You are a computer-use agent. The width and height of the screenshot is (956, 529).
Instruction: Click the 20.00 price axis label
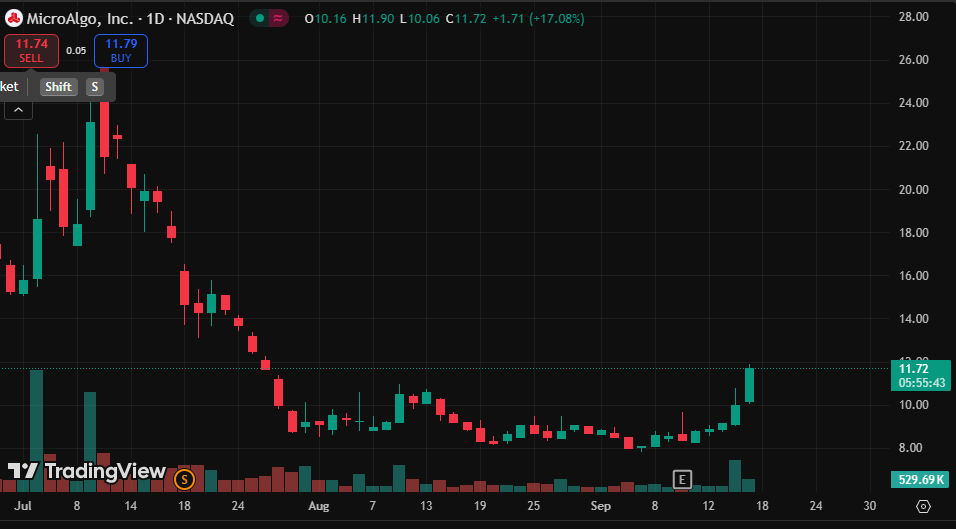913,190
